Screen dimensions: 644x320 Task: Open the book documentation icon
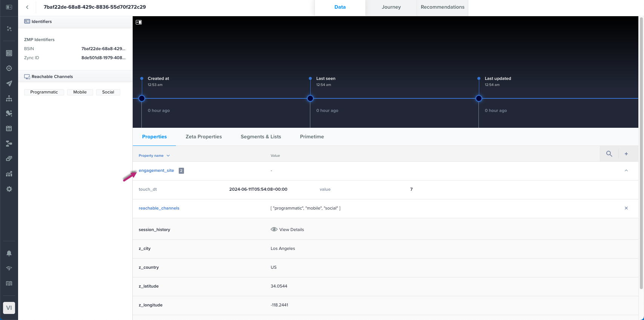pos(9,283)
